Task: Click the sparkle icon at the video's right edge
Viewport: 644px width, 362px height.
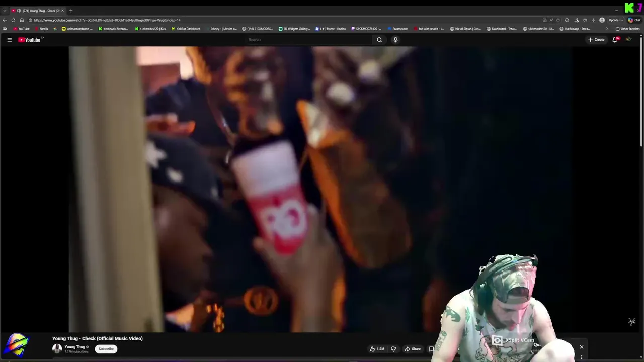Action: pos(631,322)
